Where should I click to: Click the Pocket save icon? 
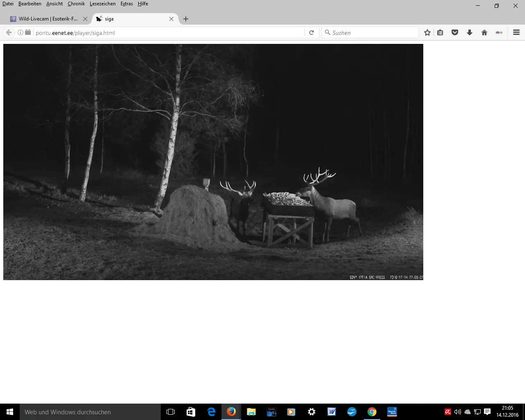coord(455,33)
